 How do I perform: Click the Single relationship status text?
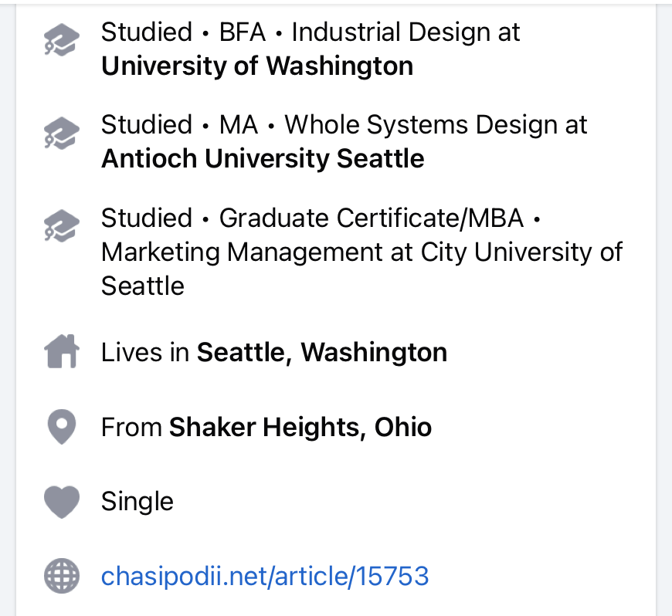click(137, 502)
